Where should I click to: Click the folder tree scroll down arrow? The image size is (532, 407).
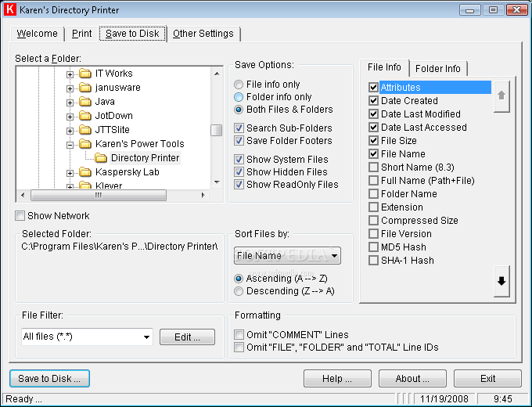click(217, 182)
